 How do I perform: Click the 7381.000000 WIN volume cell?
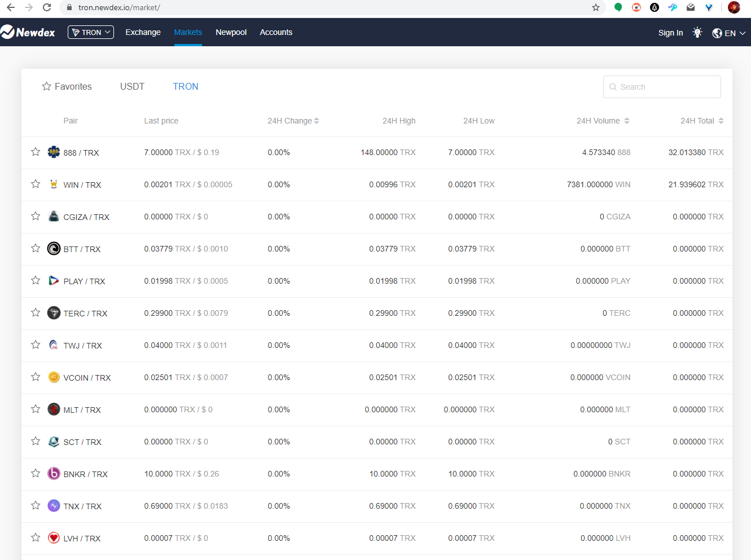[x=599, y=184]
